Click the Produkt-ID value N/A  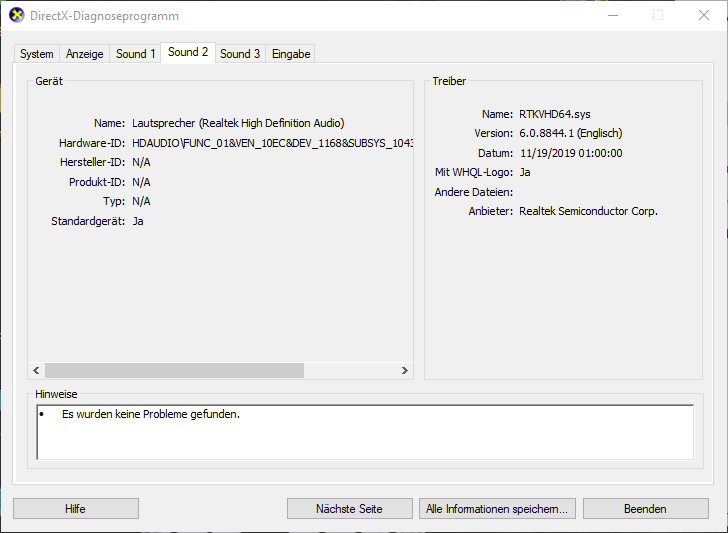point(141,182)
